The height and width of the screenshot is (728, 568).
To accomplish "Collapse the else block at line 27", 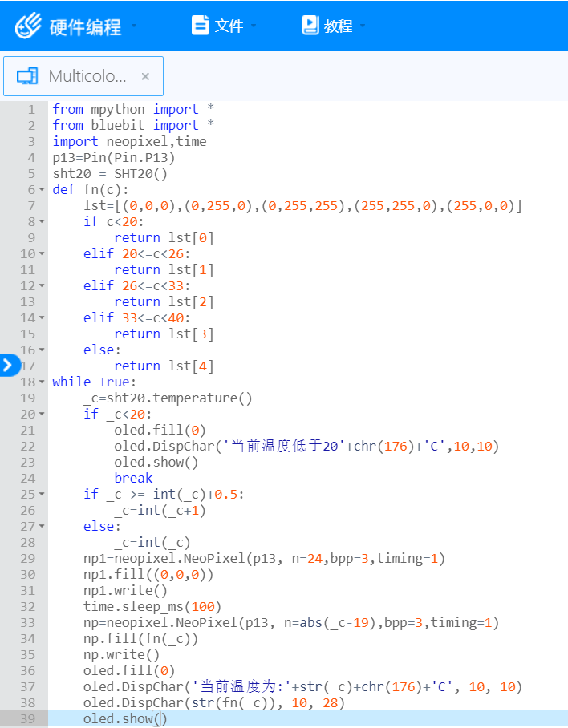I will [42, 527].
